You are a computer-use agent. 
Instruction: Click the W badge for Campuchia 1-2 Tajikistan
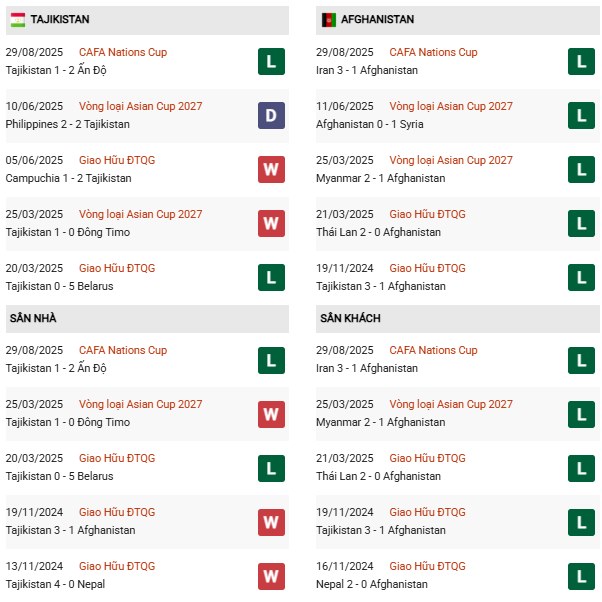[x=270, y=169]
